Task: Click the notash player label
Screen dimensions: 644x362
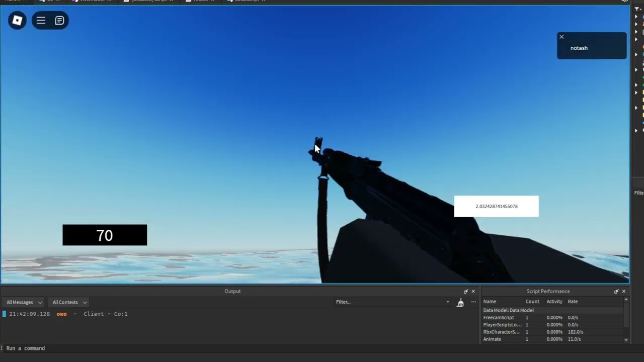Action: pyautogui.click(x=579, y=48)
